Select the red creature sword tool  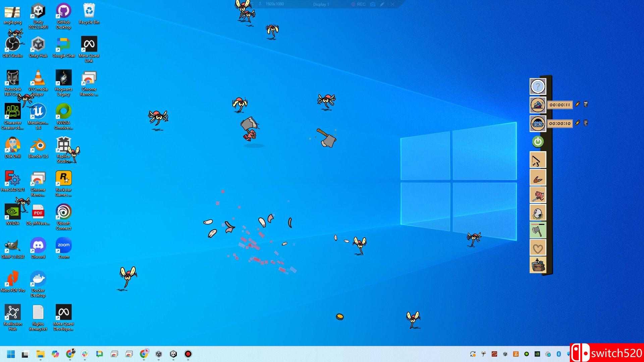coord(538,195)
